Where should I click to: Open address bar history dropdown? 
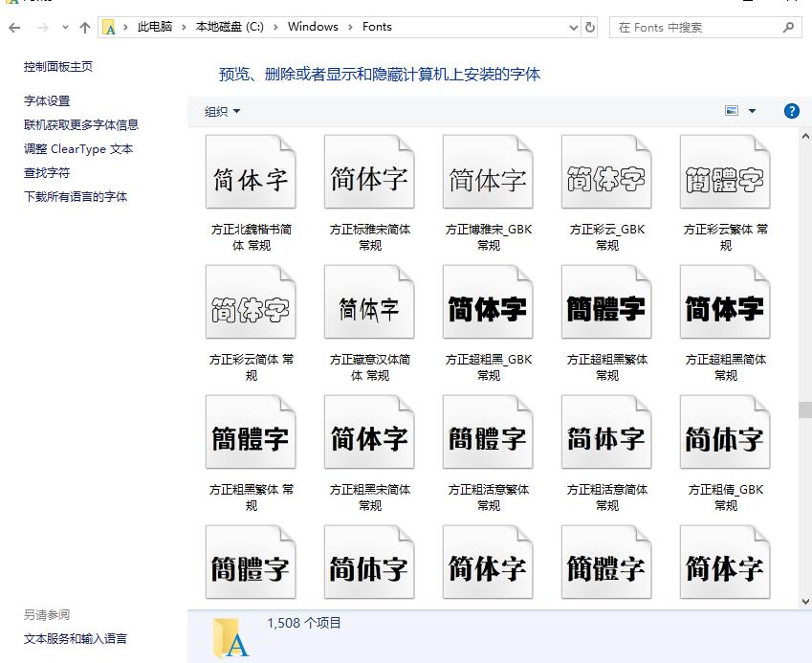(573, 28)
